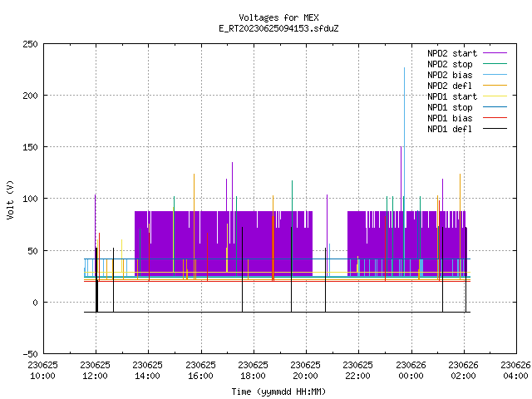
Task: Select the NPD1 defl legend label
Action: [450, 129]
